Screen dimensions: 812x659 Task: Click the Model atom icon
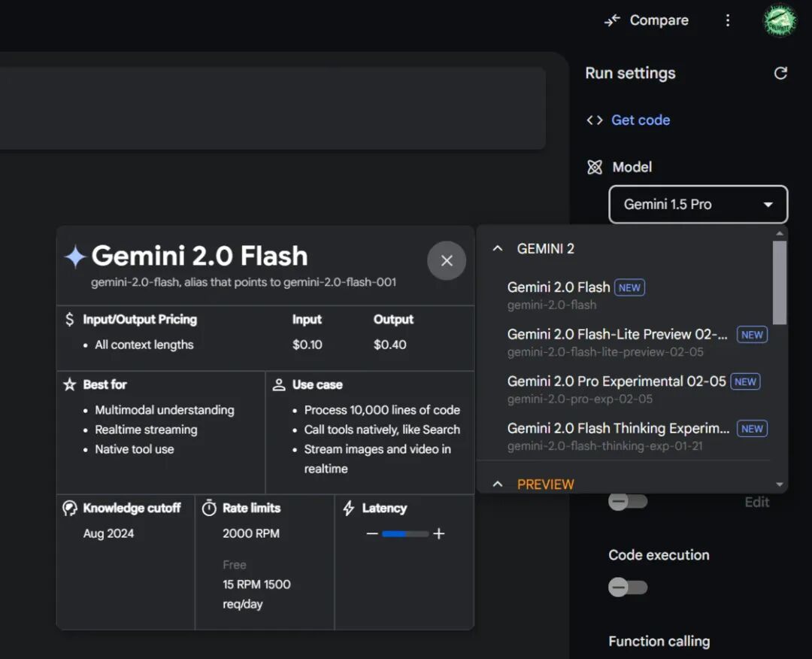[595, 167]
